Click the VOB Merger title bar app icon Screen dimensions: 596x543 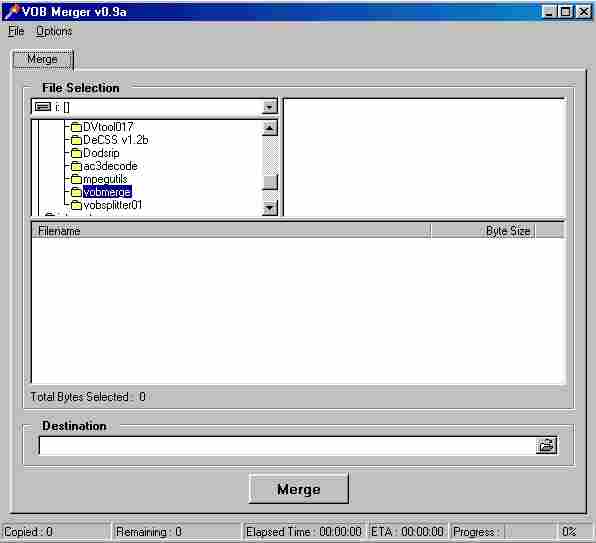pyautogui.click(x=11, y=11)
